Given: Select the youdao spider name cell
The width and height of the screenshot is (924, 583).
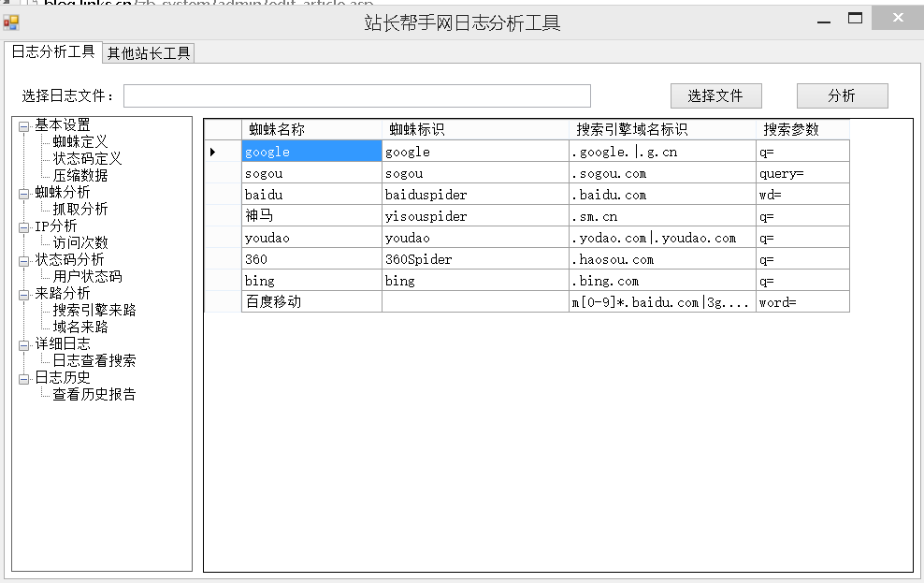Looking at the screenshot, I should [x=311, y=238].
